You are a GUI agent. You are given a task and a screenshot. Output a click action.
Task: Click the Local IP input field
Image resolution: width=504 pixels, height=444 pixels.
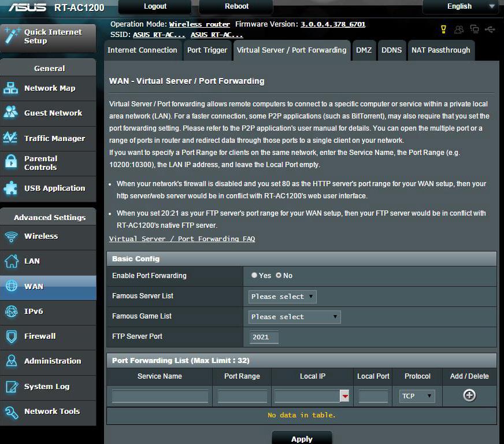tap(307, 396)
